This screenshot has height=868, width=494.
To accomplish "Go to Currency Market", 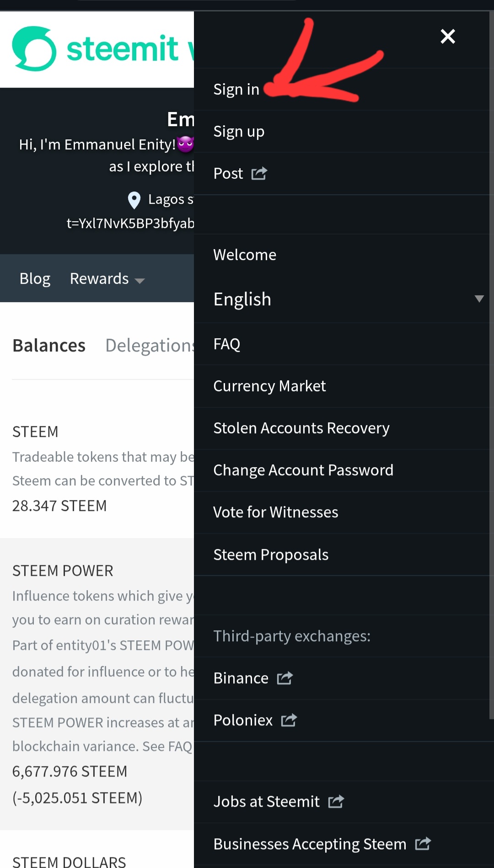I will (x=269, y=386).
